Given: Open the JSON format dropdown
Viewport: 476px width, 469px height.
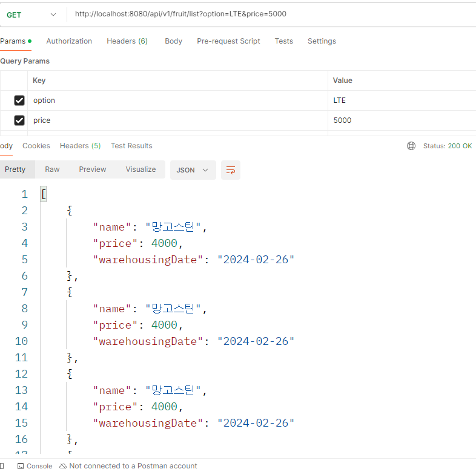Looking at the screenshot, I should 193,170.
